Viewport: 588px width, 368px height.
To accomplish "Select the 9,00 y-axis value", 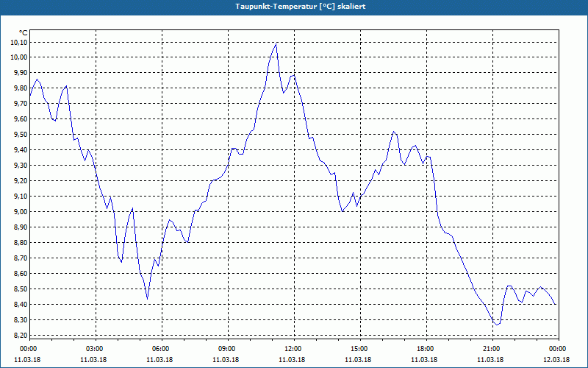I will pyautogui.click(x=21, y=212).
